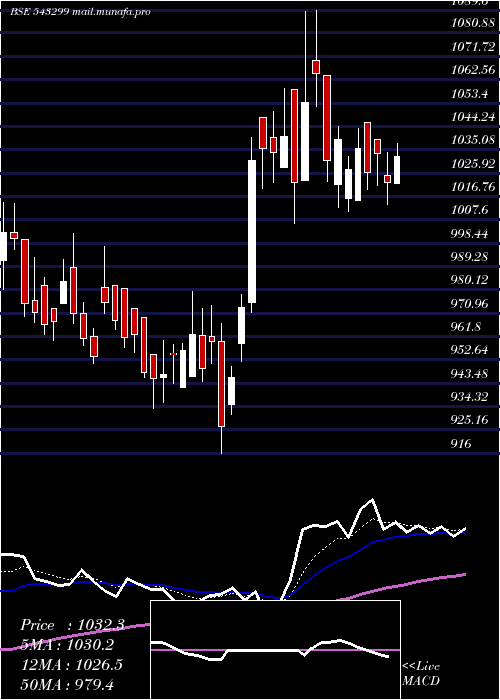Screen dimensions: 500x700
Task: Click the Price : 1032.3 readout
Action: [x=72, y=625]
